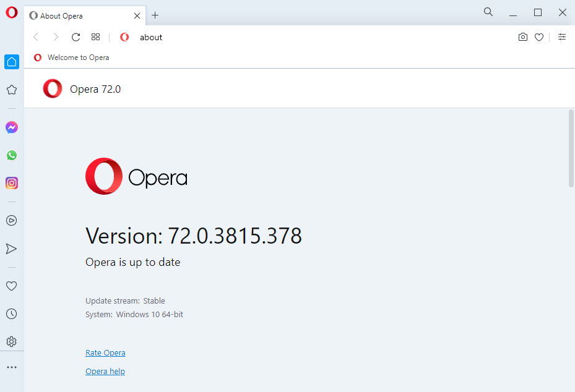The image size is (575, 392).
Task: Open Speed Dial start page grid icon
Action: coord(96,37)
